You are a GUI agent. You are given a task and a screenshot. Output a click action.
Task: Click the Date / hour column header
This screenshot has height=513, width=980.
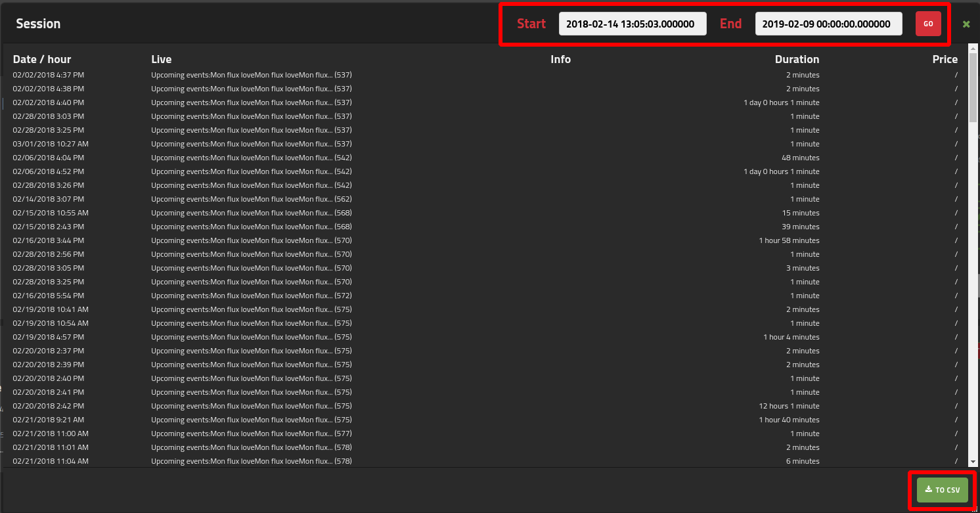(42, 59)
